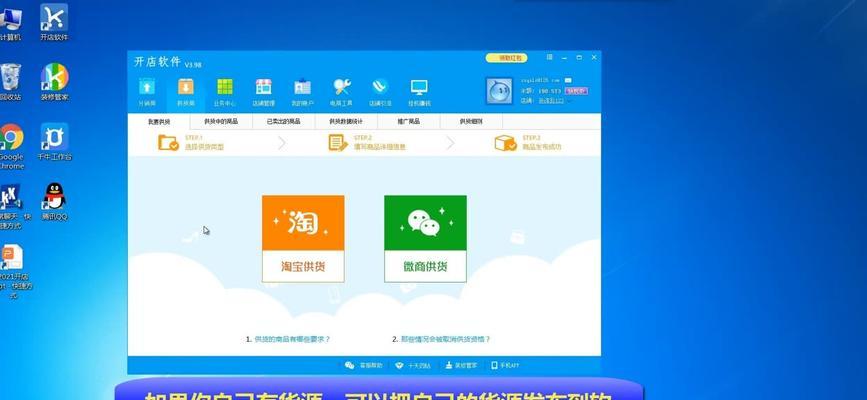The height and width of the screenshot is (400, 867).
Task: Open Google Chrome desktop icon
Action: (11, 146)
